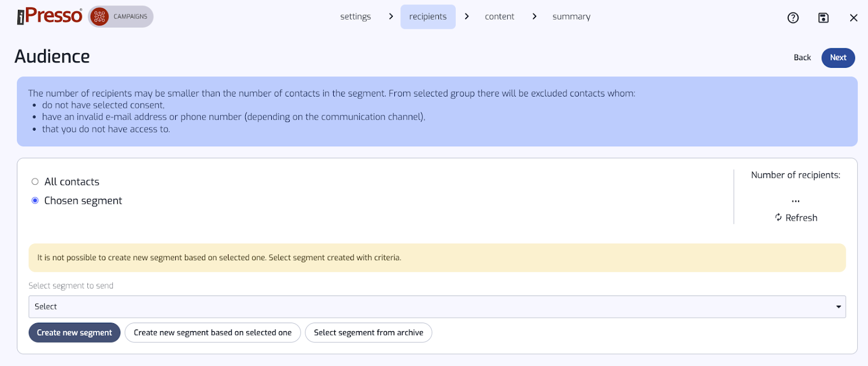Open the help question mark icon

click(x=793, y=18)
